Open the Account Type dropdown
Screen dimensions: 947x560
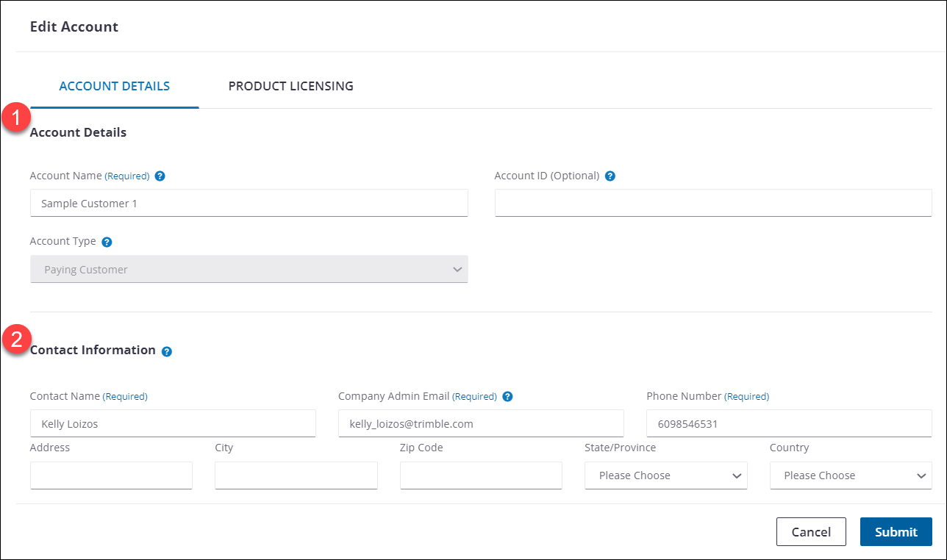coord(249,270)
